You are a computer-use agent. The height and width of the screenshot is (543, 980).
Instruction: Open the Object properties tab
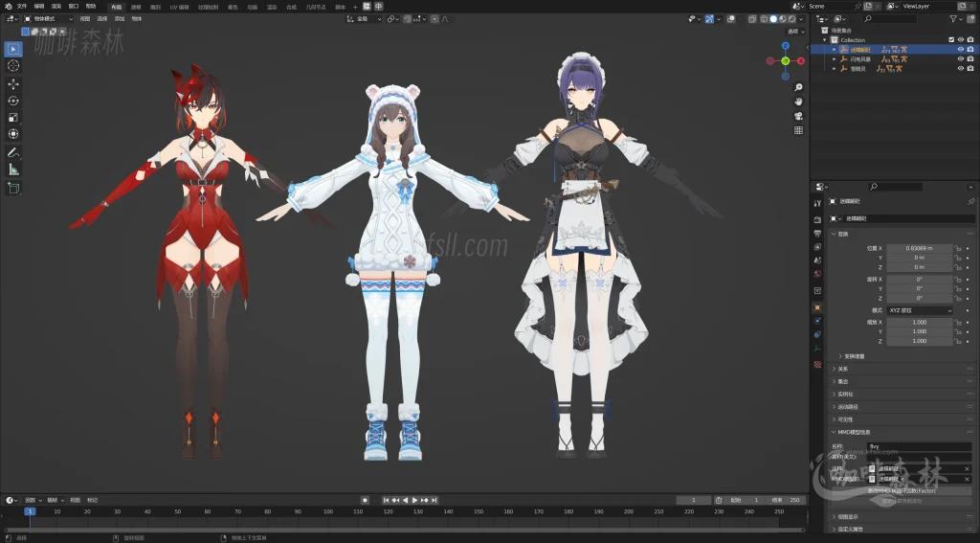[x=817, y=307]
